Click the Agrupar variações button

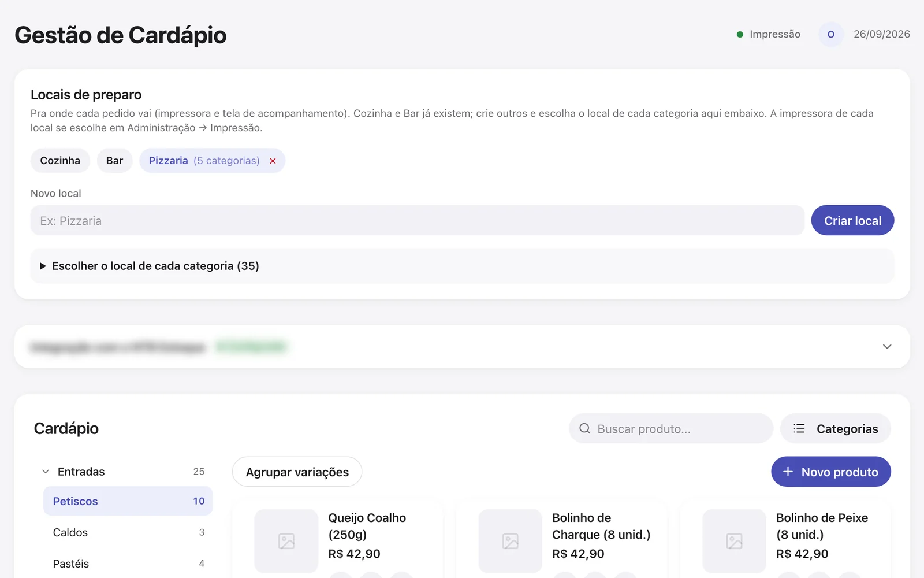pos(297,472)
